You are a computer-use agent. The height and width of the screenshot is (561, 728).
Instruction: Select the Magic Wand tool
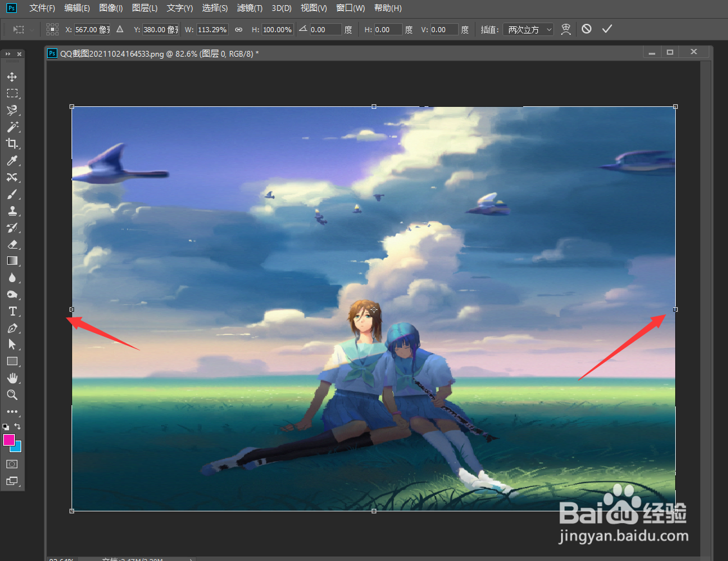point(12,127)
